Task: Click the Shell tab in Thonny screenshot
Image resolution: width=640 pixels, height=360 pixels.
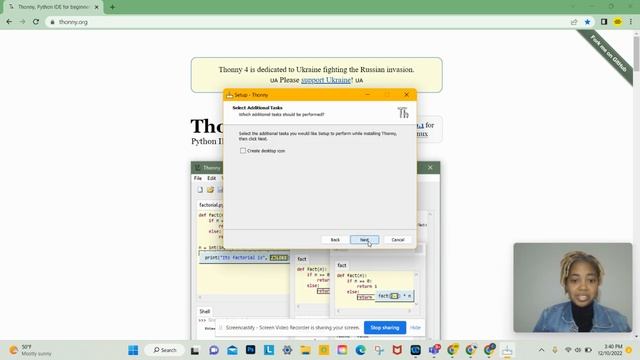Action: [204, 311]
